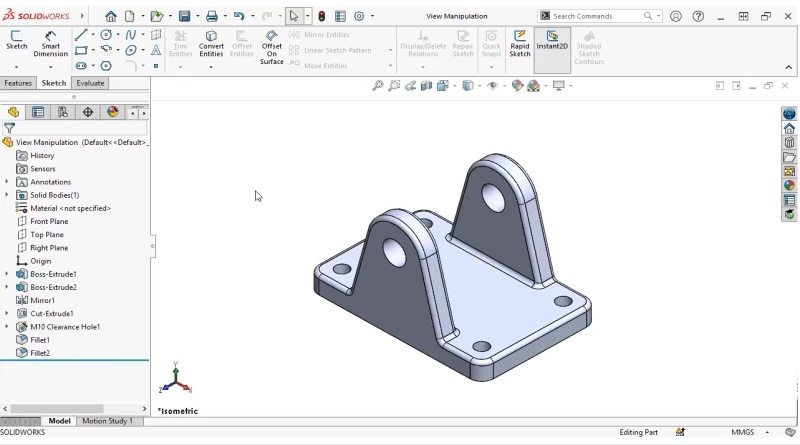The width and height of the screenshot is (800, 445).
Task: Expand the Solid Bodies(1) folder
Action: (x=7, y=195)
